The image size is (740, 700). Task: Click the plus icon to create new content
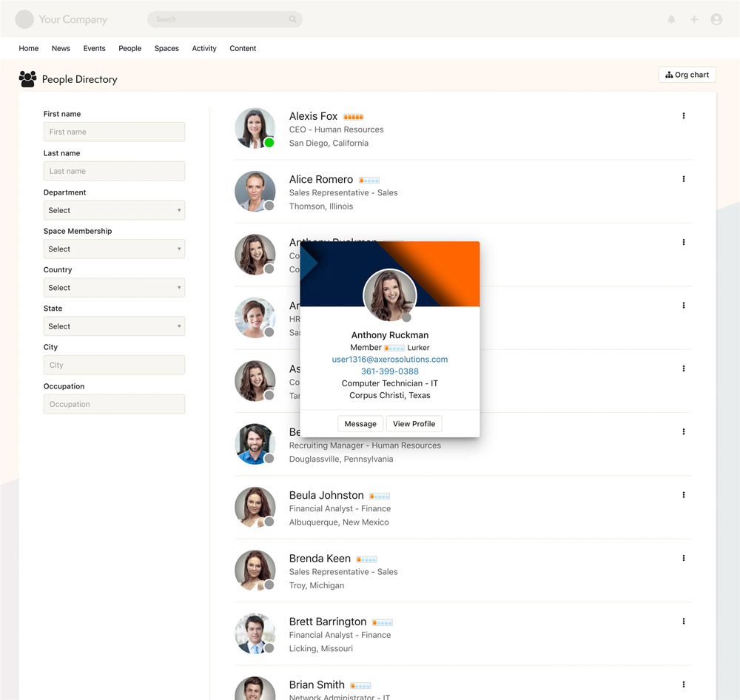tap(694, 19)
